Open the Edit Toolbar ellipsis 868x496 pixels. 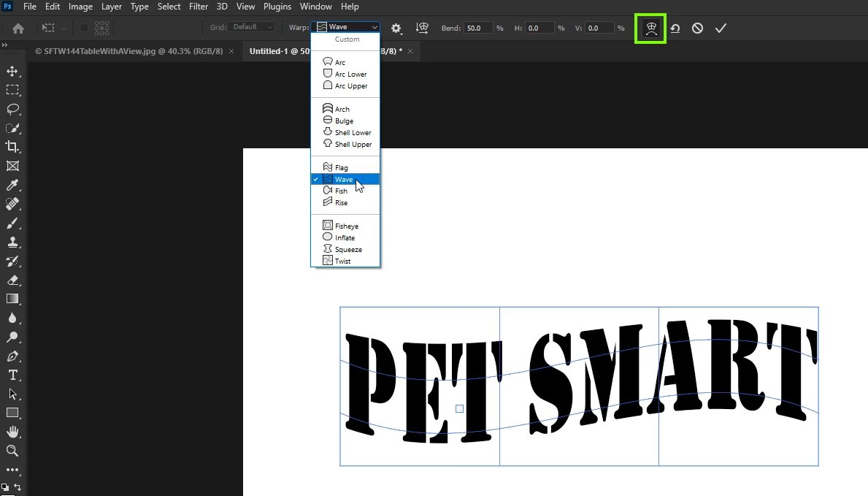tap(12, 470)
